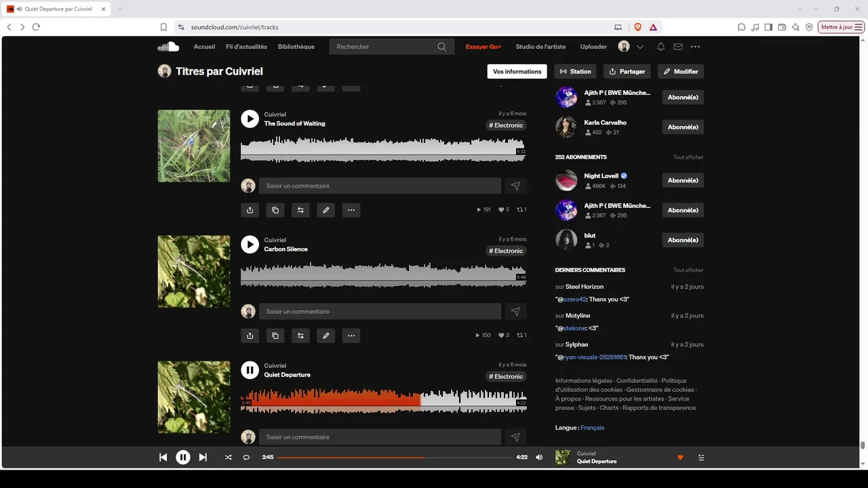Seek in the bottom player progress bar
This screenshot has height=488, width=868.
tap(395, 457)
